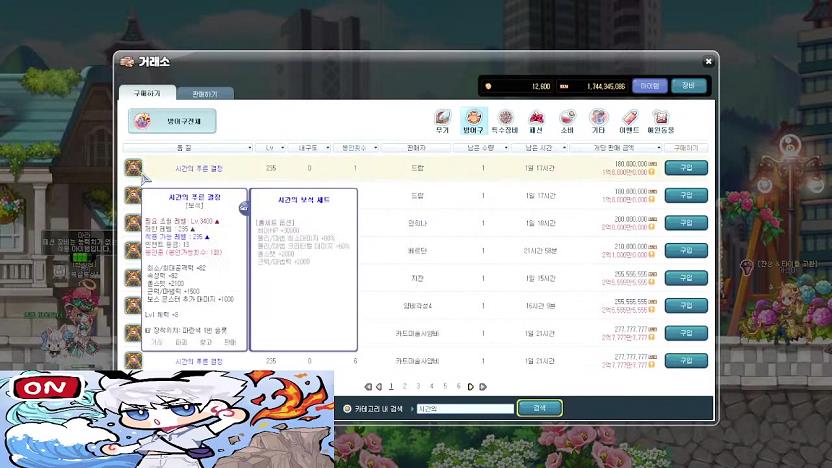Expand the Lv column sort dropdown
This screenshot has width=832, height=468.
pos(270,148)
